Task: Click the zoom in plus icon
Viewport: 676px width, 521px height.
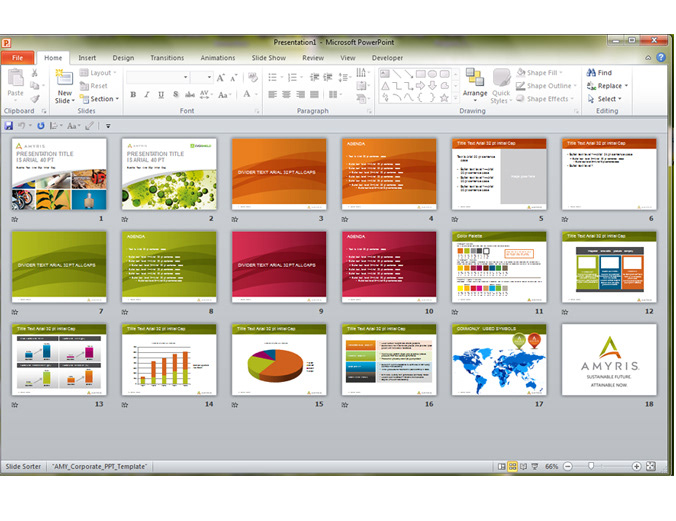Action: click(x=636, y=467)
